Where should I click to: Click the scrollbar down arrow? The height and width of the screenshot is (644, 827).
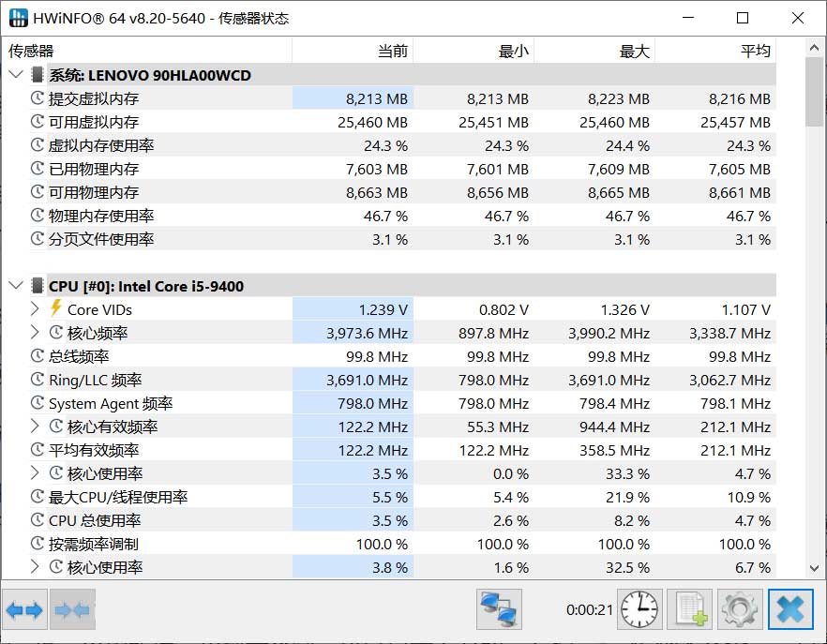click(814, 568)
